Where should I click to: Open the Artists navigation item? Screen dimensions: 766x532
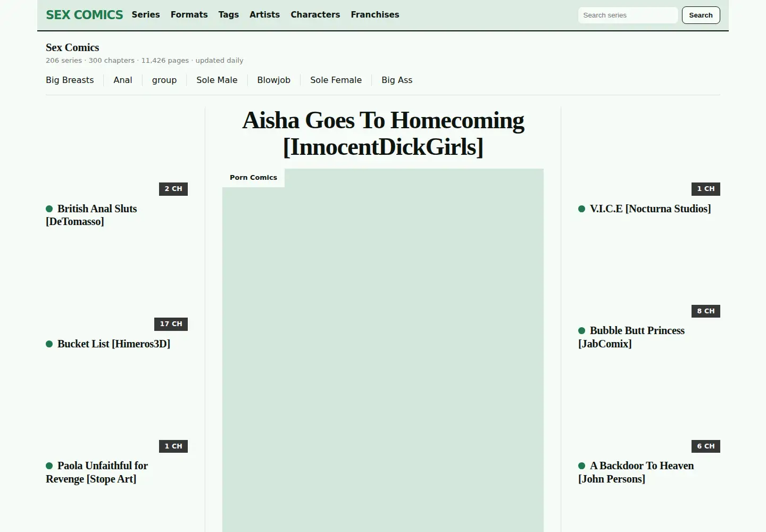pyautogui.click(x=264, y=15)
